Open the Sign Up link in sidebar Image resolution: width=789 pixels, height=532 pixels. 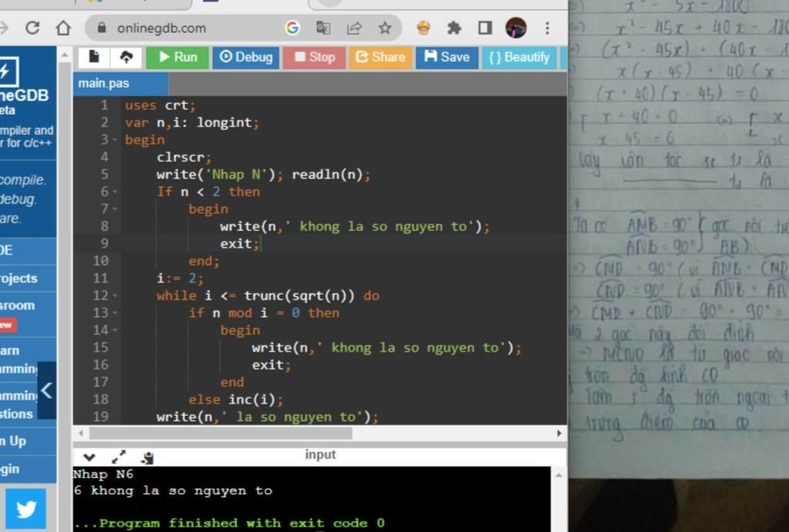point(29,441)
